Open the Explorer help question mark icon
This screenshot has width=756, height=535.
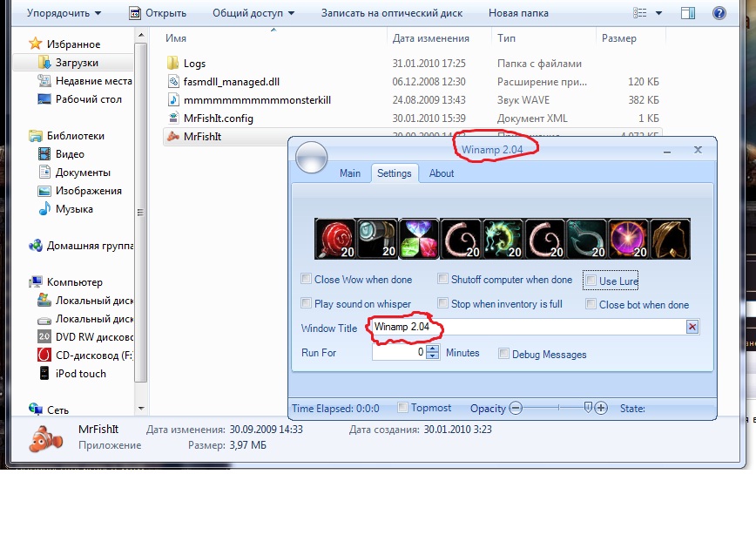(x=719, y=13)
